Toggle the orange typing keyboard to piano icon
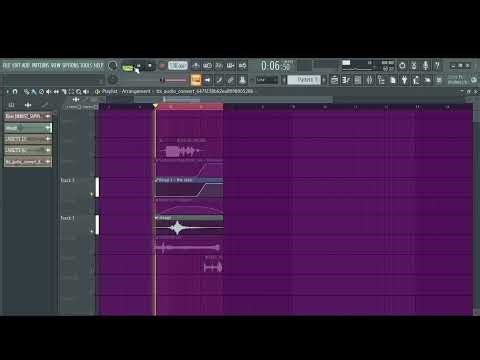480x360 pixels. pyautogui.click(x=196, y=80)
